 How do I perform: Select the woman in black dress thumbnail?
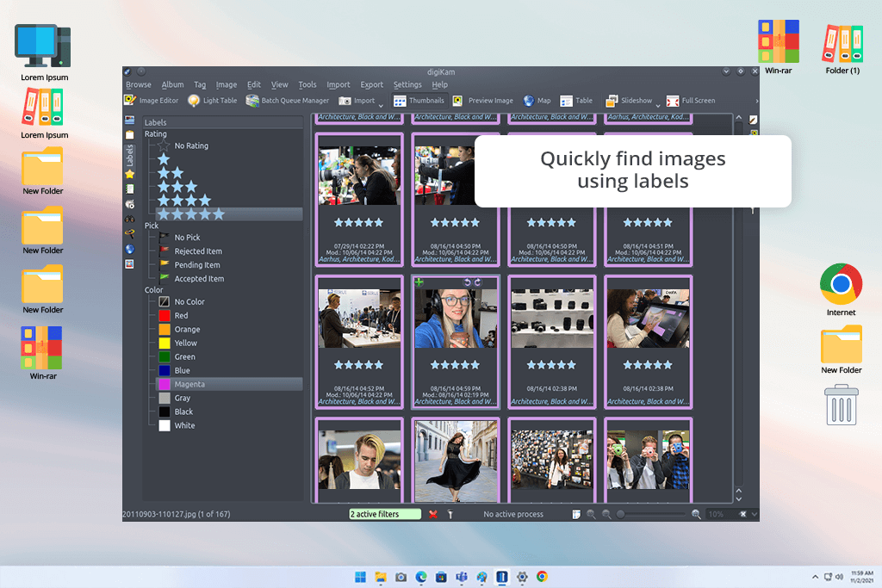pyautogui.click(x=456, y=460)
